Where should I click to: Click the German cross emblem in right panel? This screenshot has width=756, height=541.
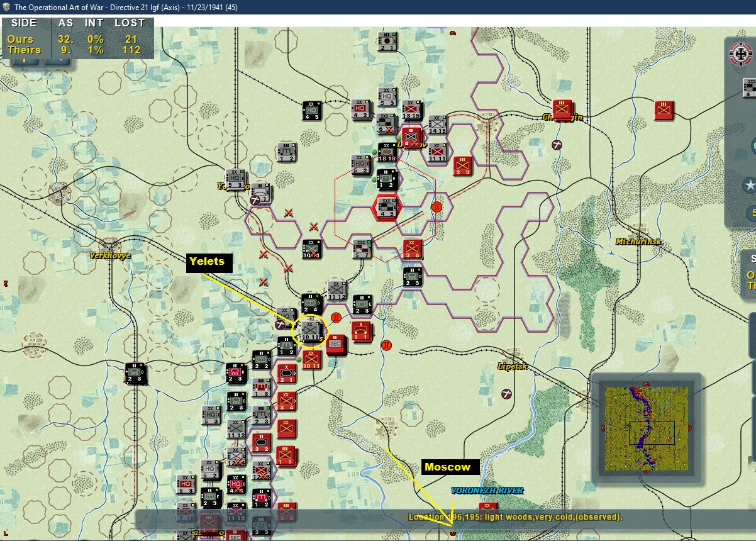tap(742, 54)
